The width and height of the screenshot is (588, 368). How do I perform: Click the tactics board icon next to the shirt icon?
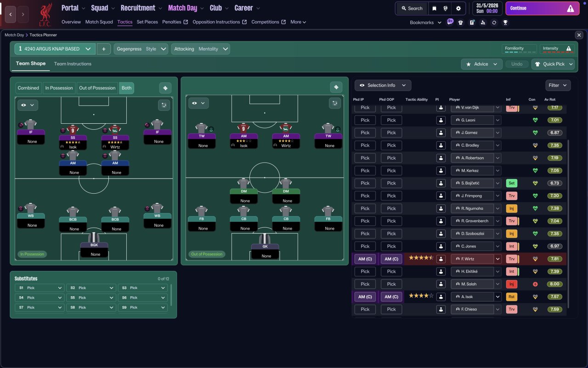(472, 23)
